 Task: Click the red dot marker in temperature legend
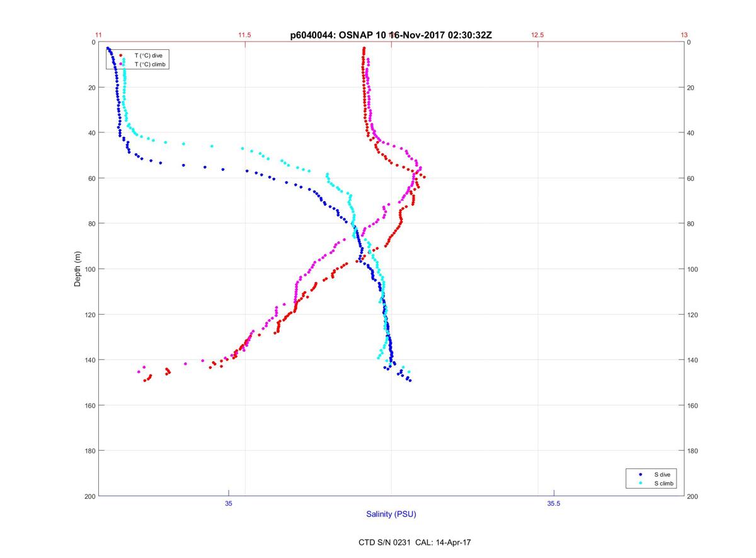point(120,55)
